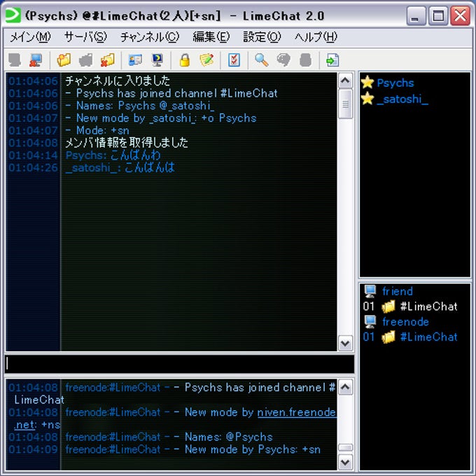Open the ID card properties toolbar icon
This screenshot has height=476, width=476.
coord(135,59)
